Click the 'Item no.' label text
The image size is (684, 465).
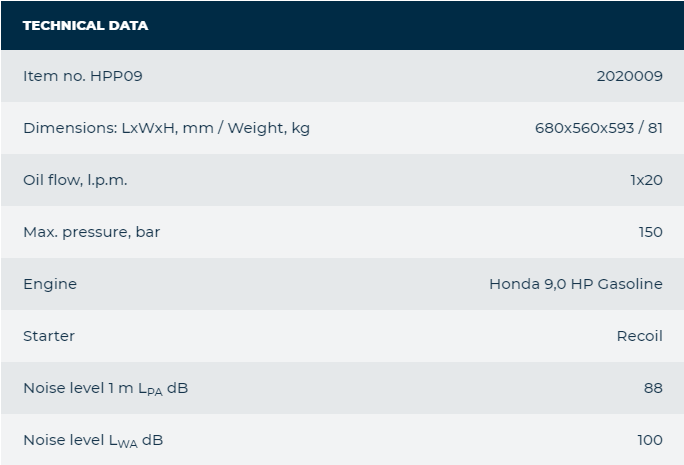pyautogui.click(x=52, y=76)
